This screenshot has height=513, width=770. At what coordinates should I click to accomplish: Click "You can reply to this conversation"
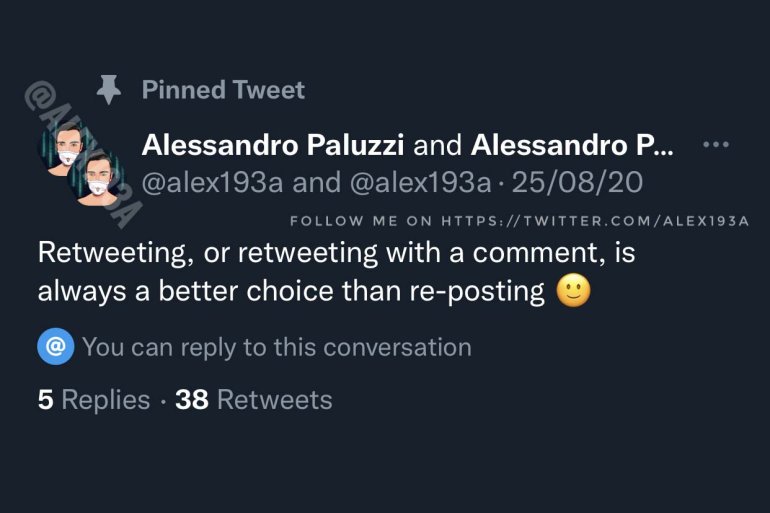point(276,347)
